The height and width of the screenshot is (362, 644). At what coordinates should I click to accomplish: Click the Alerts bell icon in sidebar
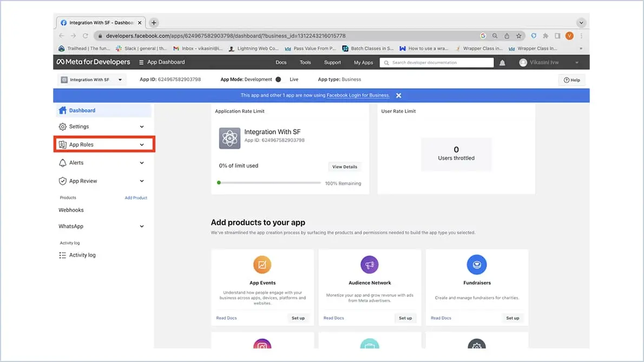(62, 163)
